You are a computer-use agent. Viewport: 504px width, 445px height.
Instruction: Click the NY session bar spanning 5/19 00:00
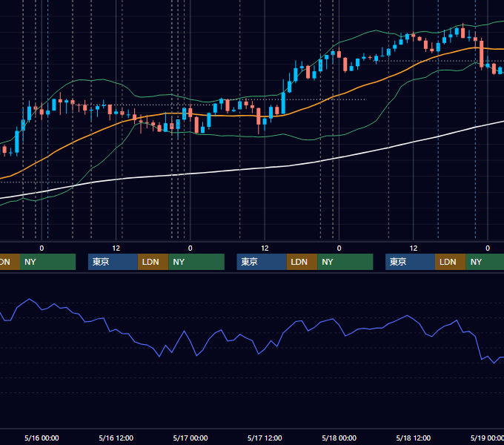click(x=485, y=262)
